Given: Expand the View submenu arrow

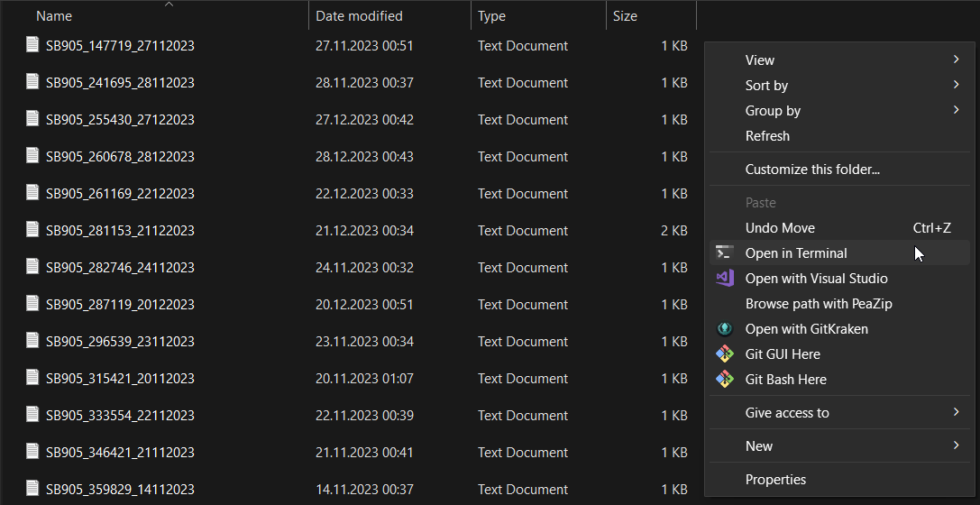Looking at the screenshot, I should pyautogui.click(x=956, y=60).
